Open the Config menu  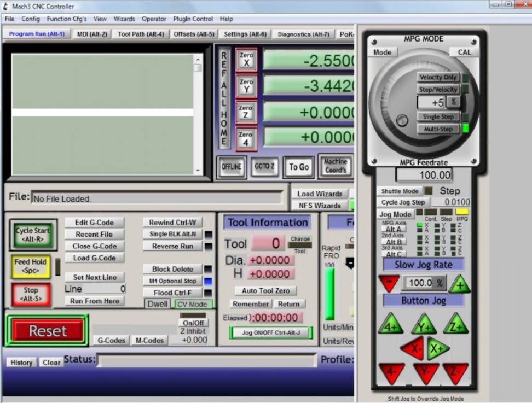point(30,19)
